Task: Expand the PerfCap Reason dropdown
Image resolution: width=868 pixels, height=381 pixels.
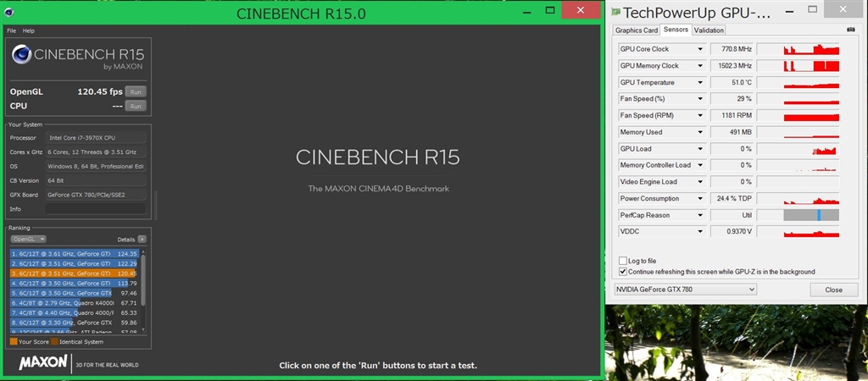Action: click(700, 215)
